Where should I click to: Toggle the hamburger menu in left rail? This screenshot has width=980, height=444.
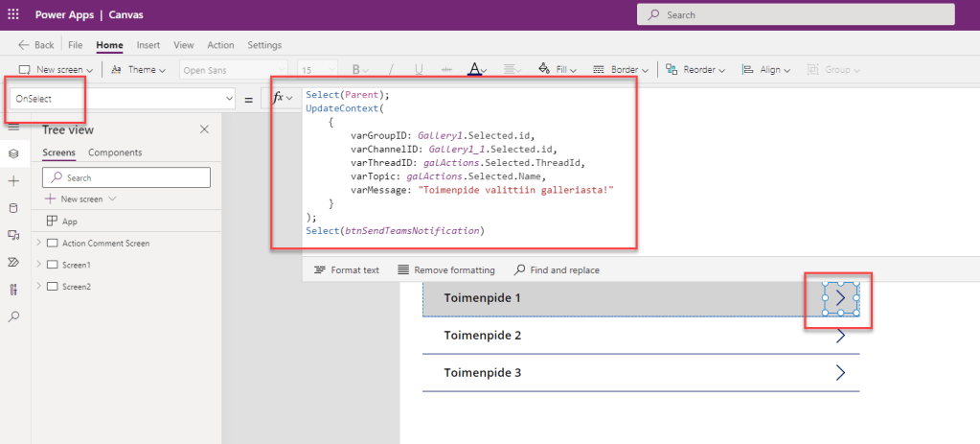point(13,127)
